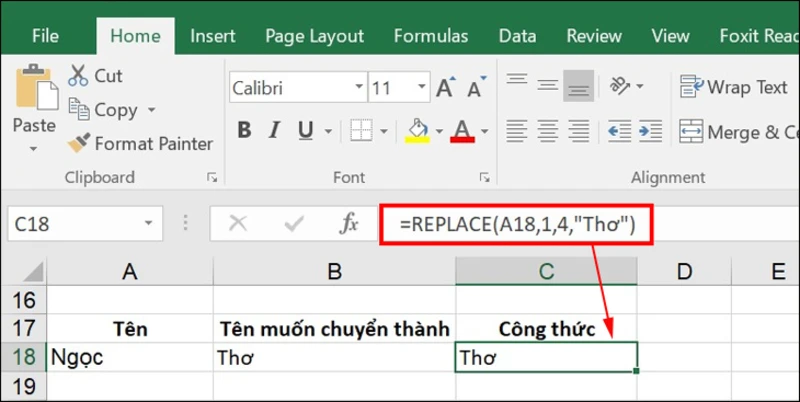Select Bottom Align icon
The height and width of the screenshot is (402, 800).
579,85
